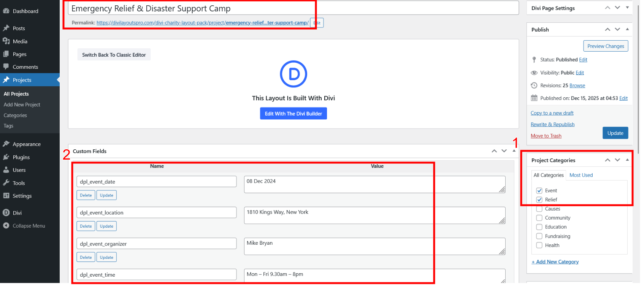Screen dimensions: 644x285
Task: Move Project Categories panel up
Action: pos(608,160)
